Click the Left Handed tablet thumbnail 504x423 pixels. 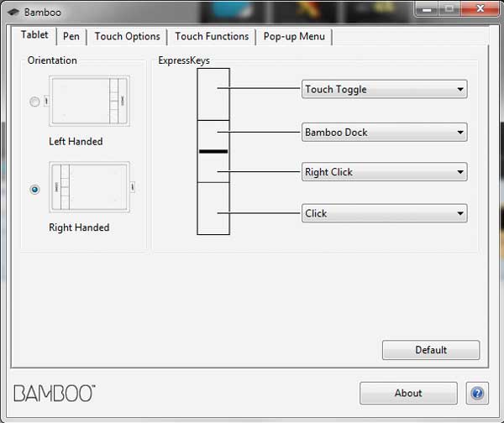pos(89,101)
